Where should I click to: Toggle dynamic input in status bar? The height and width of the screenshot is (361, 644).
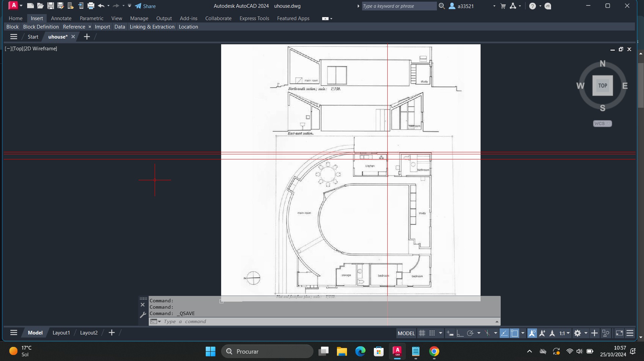coord(450,333)
